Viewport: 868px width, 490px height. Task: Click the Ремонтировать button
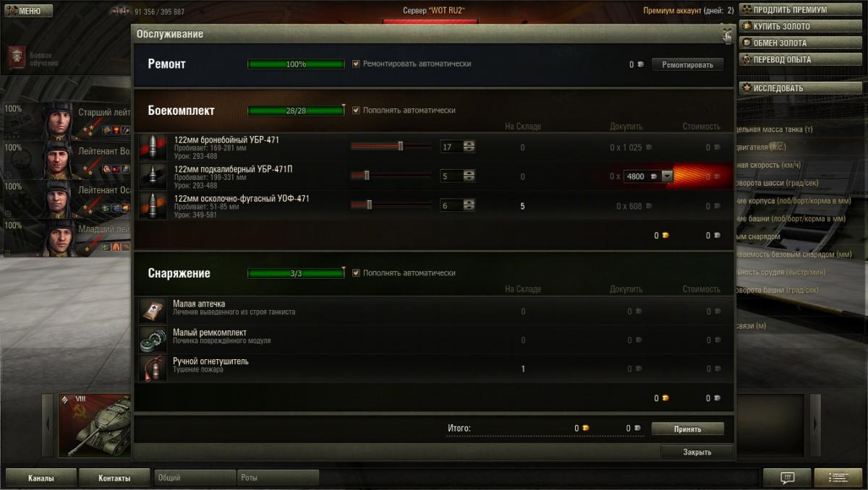click(687, 64)
